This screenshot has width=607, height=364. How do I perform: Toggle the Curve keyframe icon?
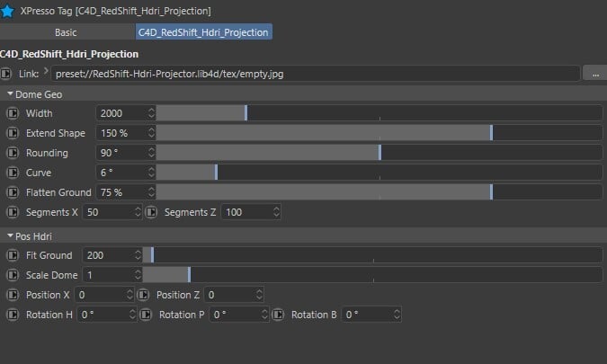(x=13, y=173)
